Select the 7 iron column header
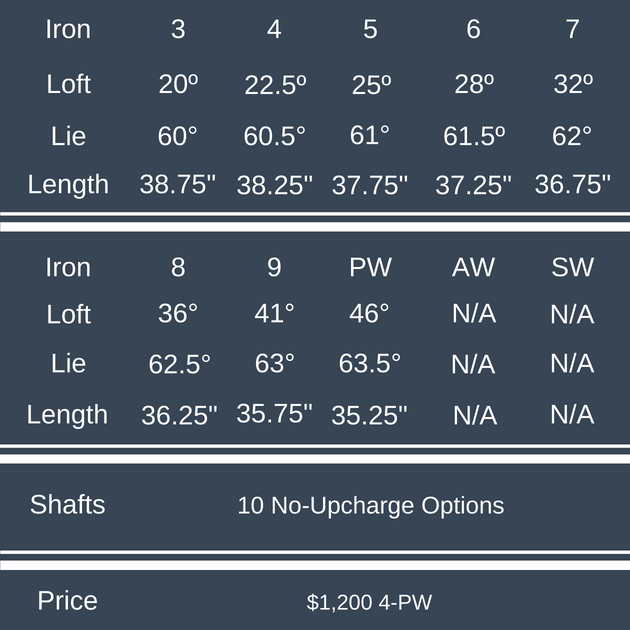630x630 pixels. coord(572,30)
